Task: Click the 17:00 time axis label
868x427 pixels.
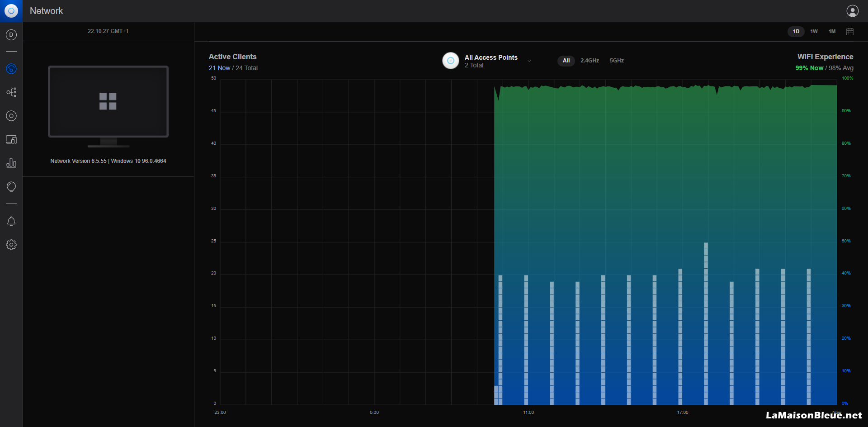Action: (683, 413)
